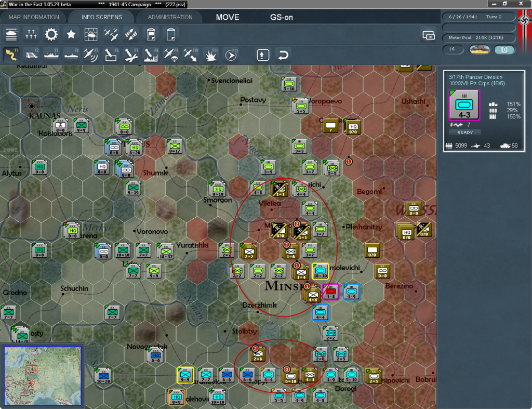The height and width of the screenshot is (409, 532).
Task: Select the cyan 5=10 panzer unit
Action: [x=351, y=375]
